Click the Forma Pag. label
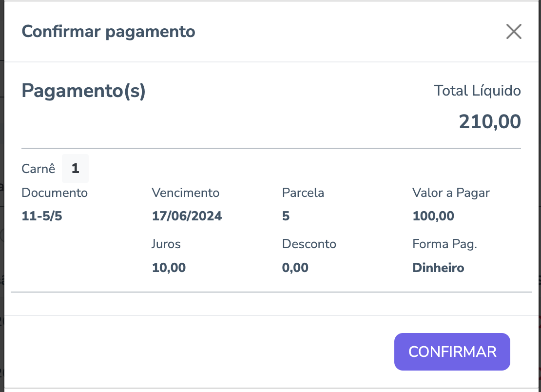Image resolution: width=541 pixels, height=392 pixels. [x=444, y=244]
